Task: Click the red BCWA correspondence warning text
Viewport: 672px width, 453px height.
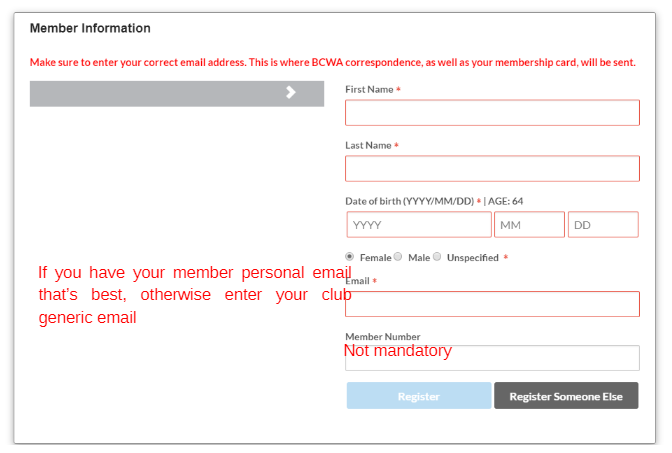Action: pos(332,62)
